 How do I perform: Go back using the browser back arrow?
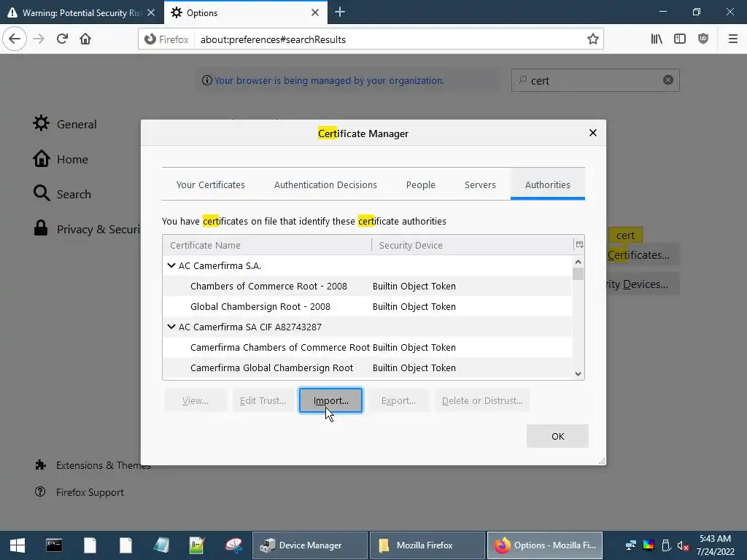pos(15,39)
